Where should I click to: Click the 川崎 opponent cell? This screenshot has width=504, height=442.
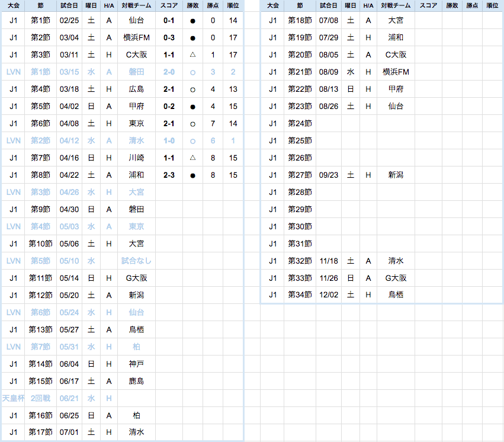click(x=136, y=158)
